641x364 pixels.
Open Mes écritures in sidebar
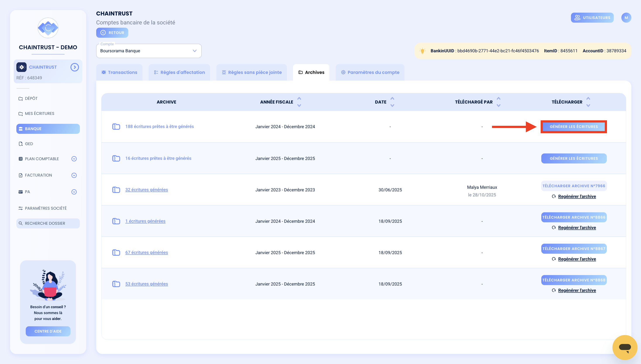coord(48,114)
